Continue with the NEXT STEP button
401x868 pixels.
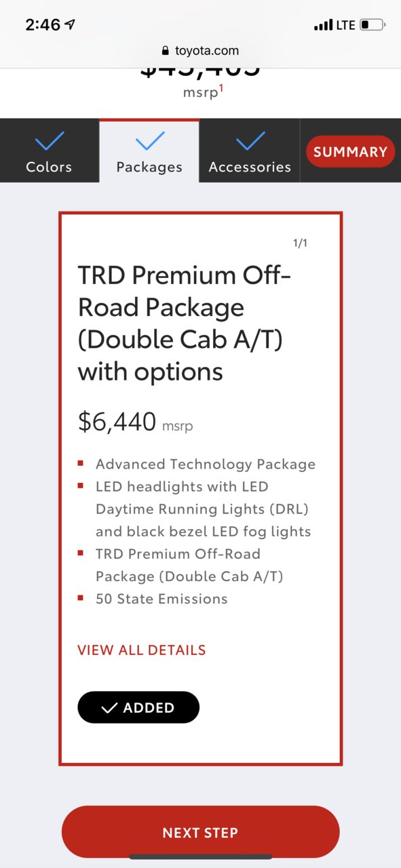coord(200,832)
